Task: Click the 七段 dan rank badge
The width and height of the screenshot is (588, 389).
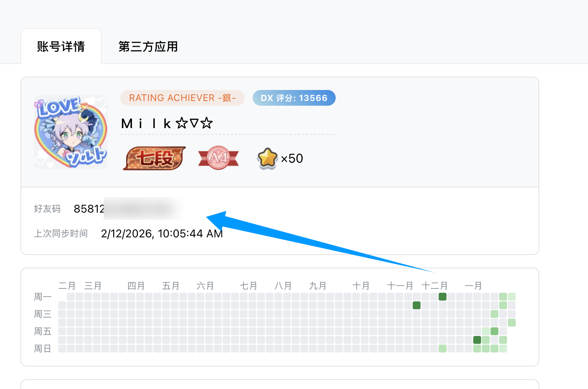Action: [x=154, y=158]
